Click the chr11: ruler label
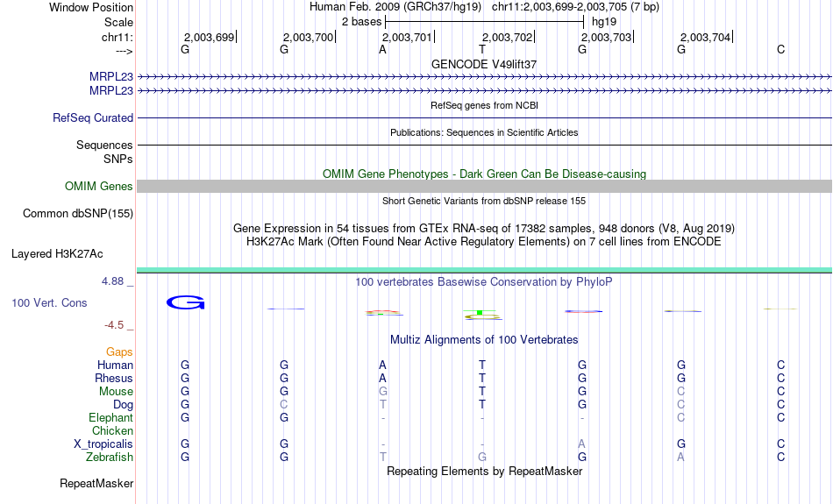The height and width of the screenshot is (504, 833). point(117,37)
